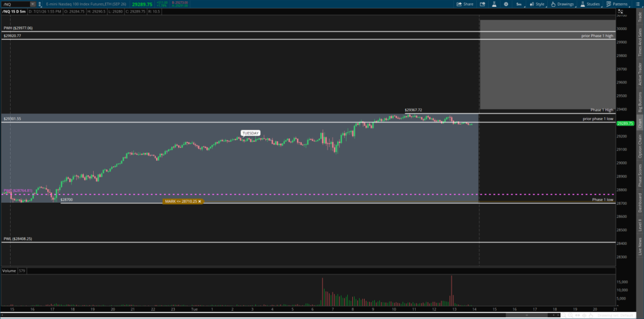Click the Volume study label
Image resolution: width=644 pixels, height=319 pixels.
9,271
